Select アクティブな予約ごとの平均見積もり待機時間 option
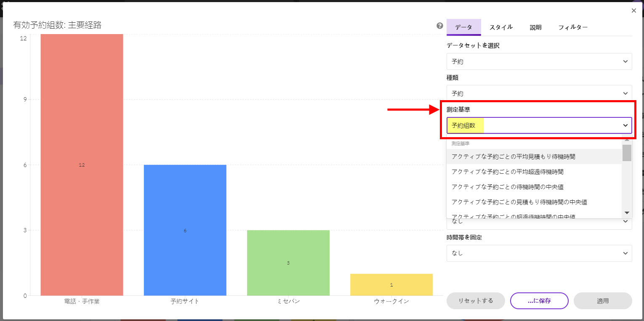 click(x=534, y=157)
